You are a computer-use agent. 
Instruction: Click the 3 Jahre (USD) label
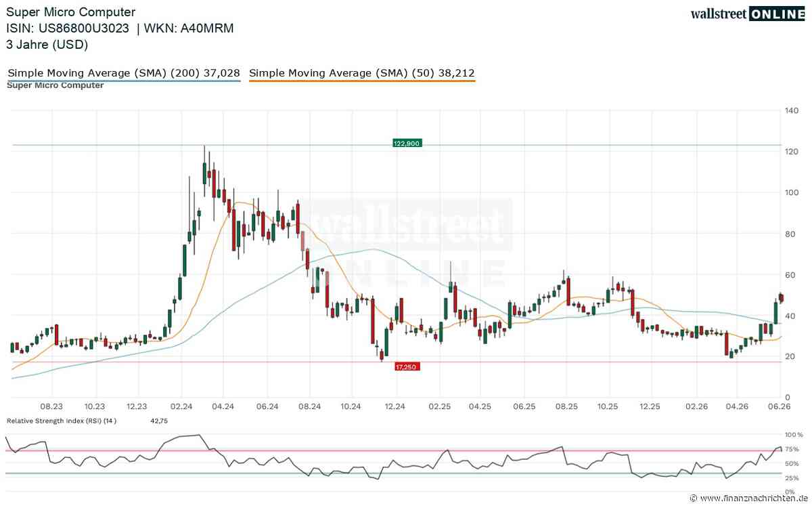point(47,45)
